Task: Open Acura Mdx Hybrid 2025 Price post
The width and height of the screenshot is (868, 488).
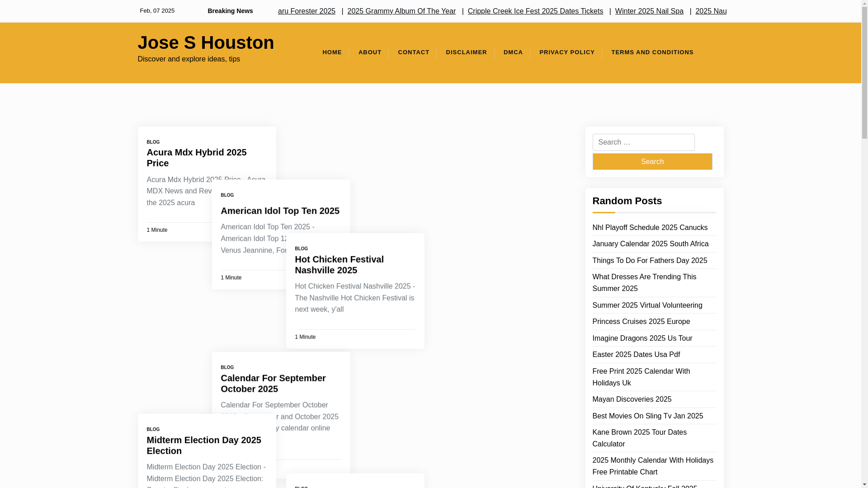Action: 196,158
